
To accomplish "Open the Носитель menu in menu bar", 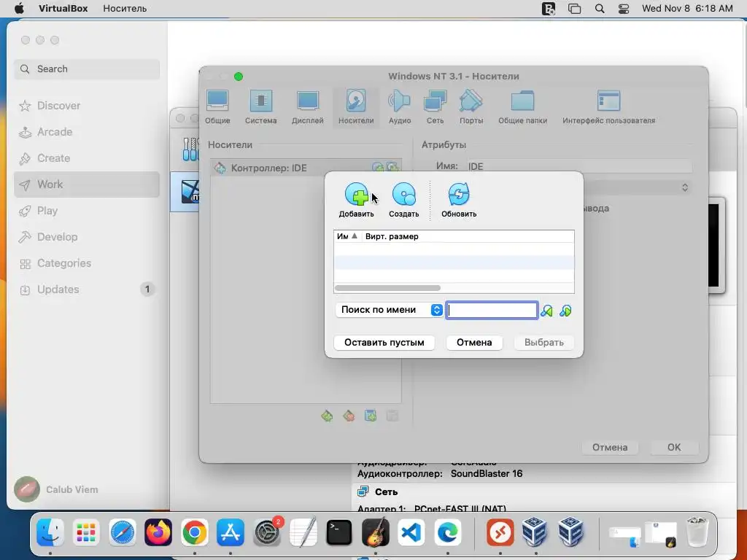I will 125,9.
